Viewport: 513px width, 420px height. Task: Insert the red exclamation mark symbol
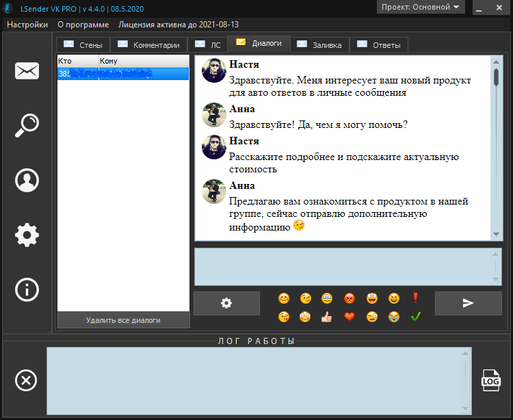click(415, 298)
